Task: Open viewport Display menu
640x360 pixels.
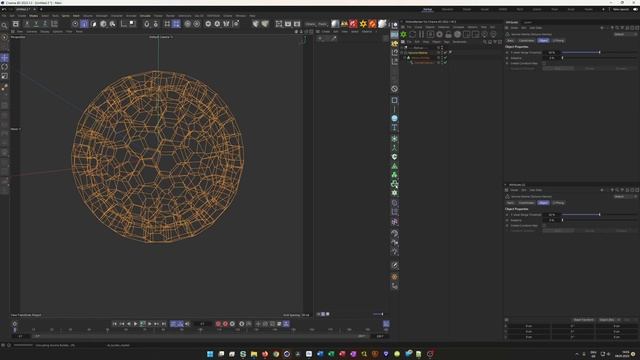Action: [x=45, y=31]
